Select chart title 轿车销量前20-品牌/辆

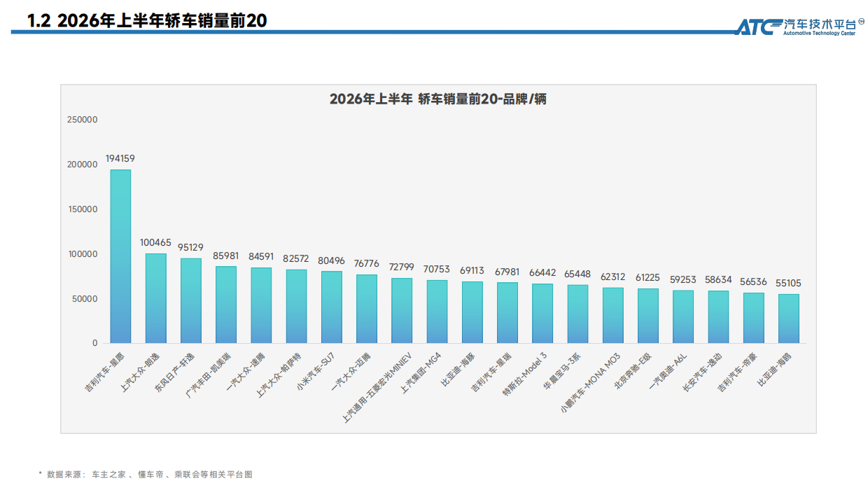click(x=482, y=99)
